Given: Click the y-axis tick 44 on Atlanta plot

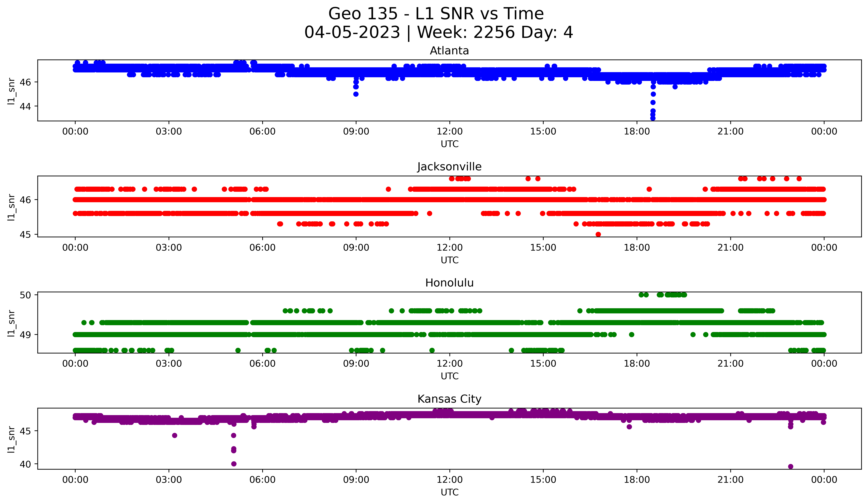Looking at the screenshot, I should pos(25,107).
